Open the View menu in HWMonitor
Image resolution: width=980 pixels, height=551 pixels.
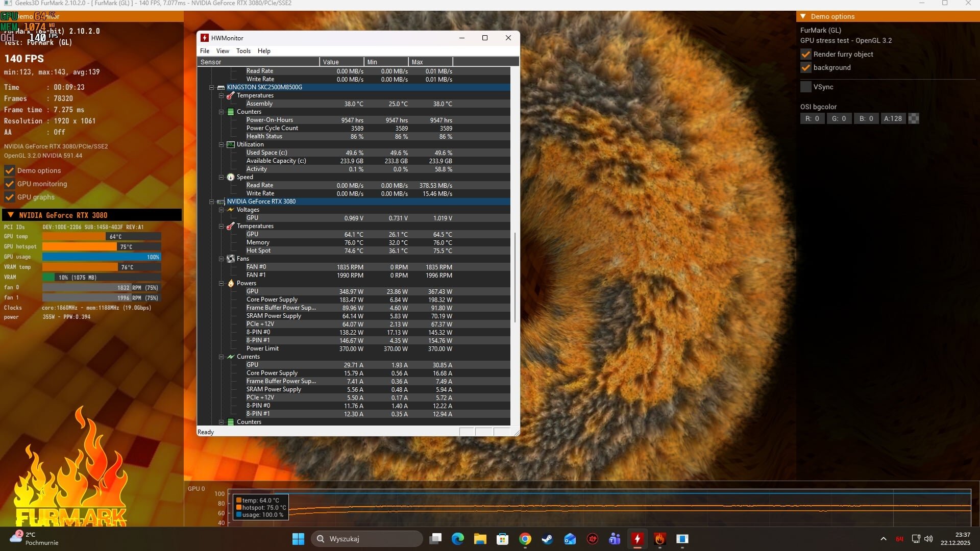pyautogui.click(x=223, y=51)
